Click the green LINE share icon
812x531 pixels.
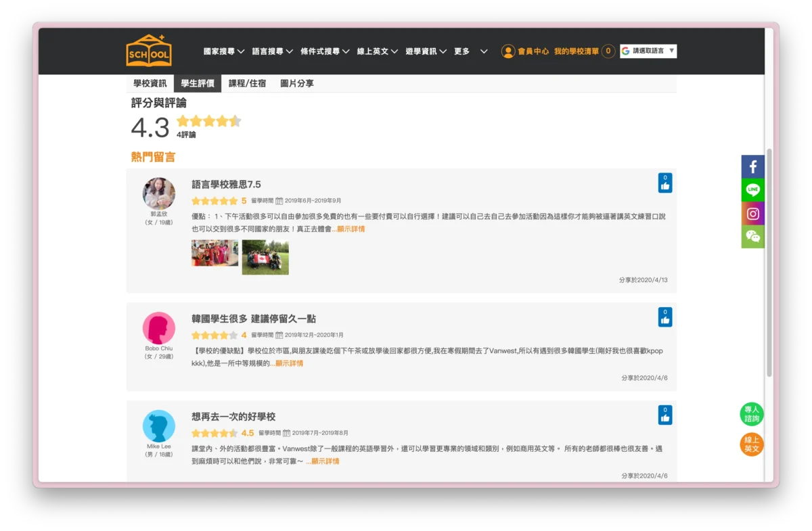752,190
